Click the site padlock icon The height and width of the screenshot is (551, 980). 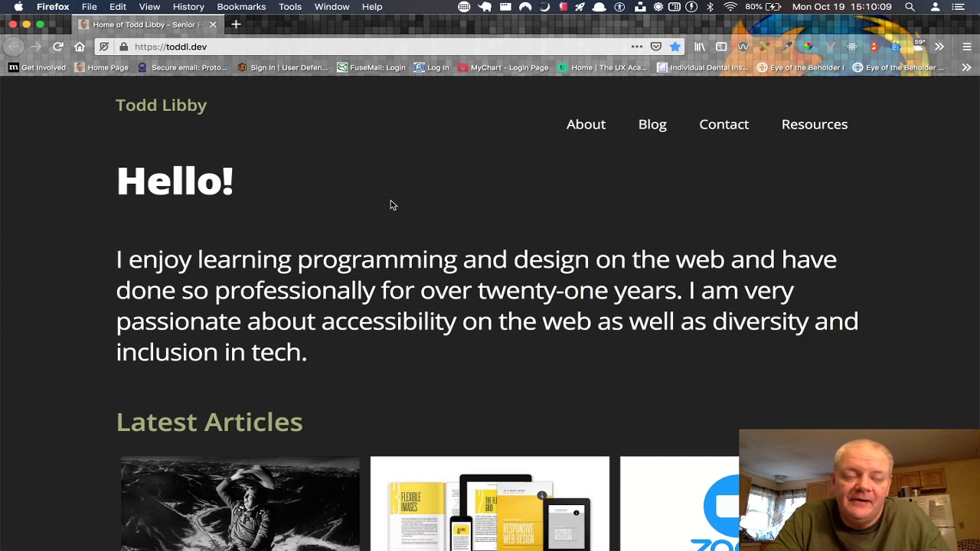(123, 47)
